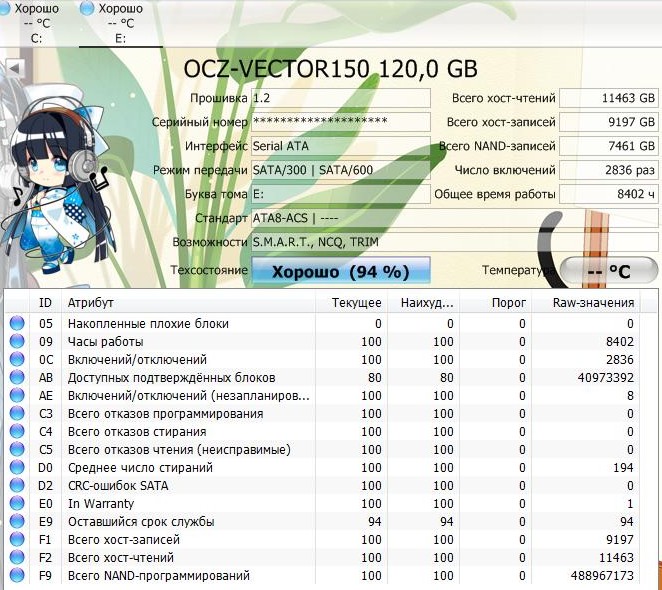Image resolution: width=662 pixels, height=590 pixels.
Task: Click the OCZ-VECTOR150 120,0 GB title
Action: (331, 69)
